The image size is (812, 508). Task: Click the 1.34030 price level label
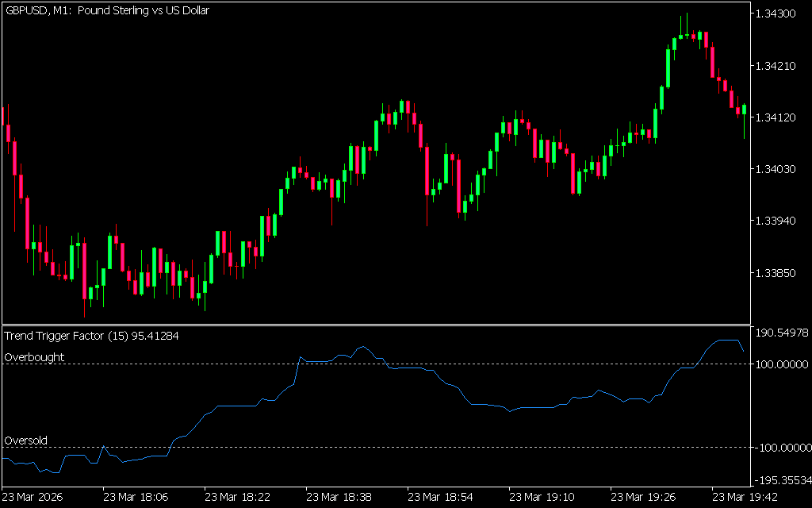(779, 169)
